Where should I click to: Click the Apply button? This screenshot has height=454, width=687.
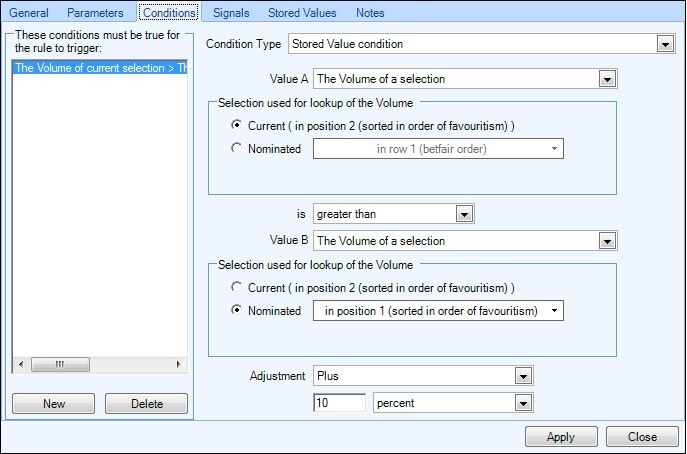pyautogui.click(x=561, y=437)
